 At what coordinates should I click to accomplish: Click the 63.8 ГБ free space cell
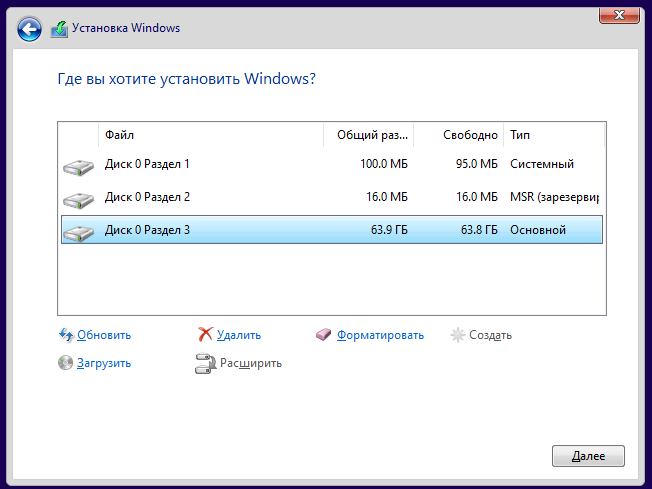coord(479,230)
